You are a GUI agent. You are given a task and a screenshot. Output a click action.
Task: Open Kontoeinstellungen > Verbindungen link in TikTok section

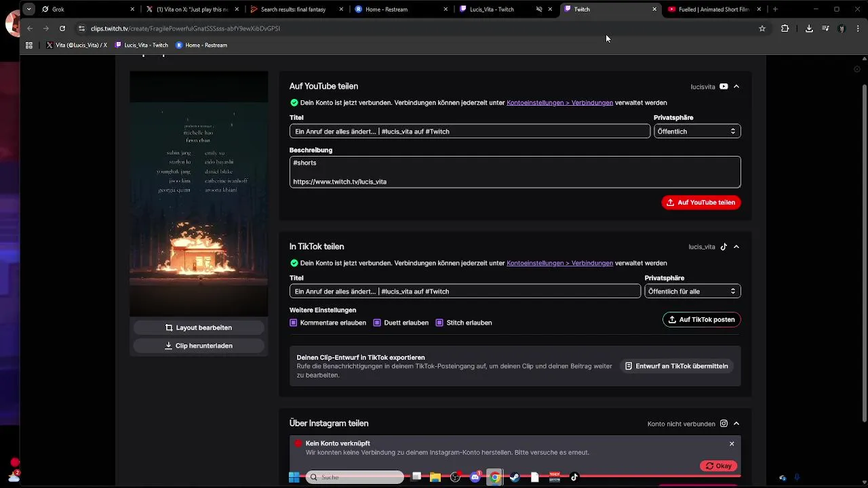559,263
